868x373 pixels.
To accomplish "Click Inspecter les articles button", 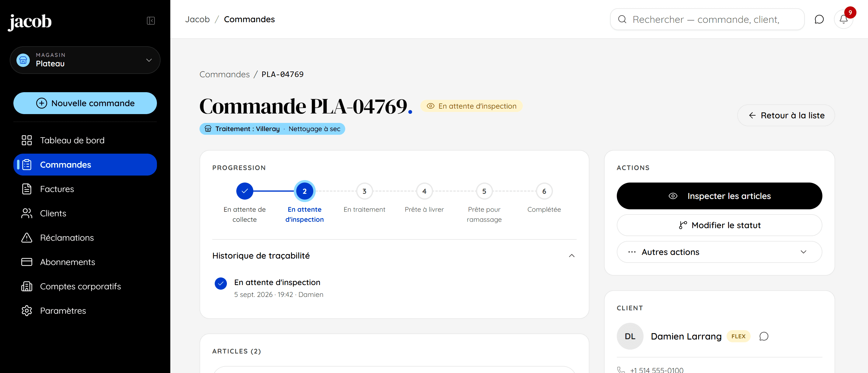I will point(719,196).
